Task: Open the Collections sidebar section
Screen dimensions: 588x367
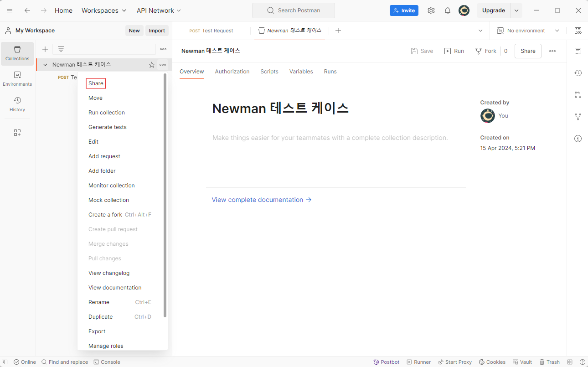Action: click(17, 54)
